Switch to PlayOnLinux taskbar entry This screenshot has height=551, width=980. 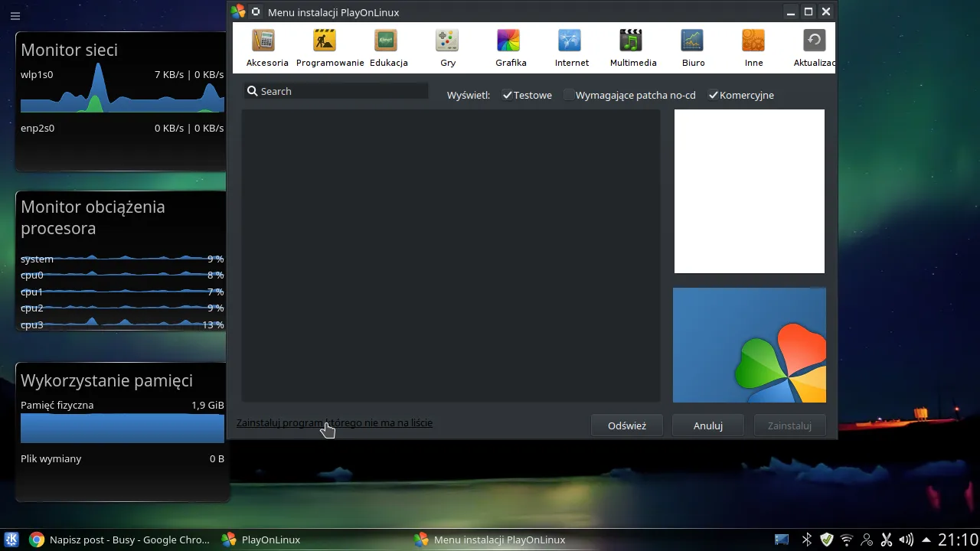tap(262, 540)
